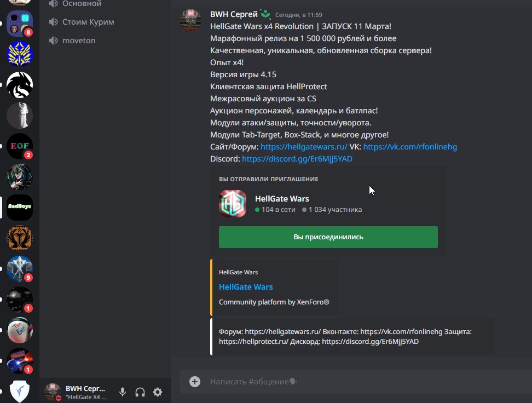Open the dark sphere server icon

click(x=20, y=300)
